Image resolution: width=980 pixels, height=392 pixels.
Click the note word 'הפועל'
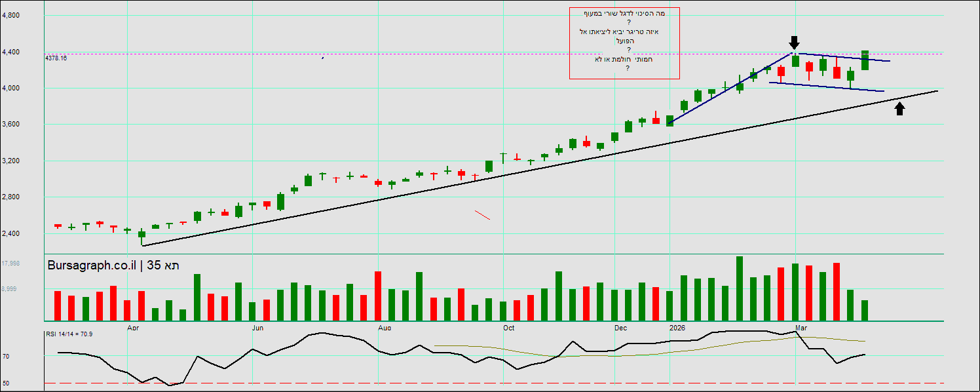(x=627, y=41)
